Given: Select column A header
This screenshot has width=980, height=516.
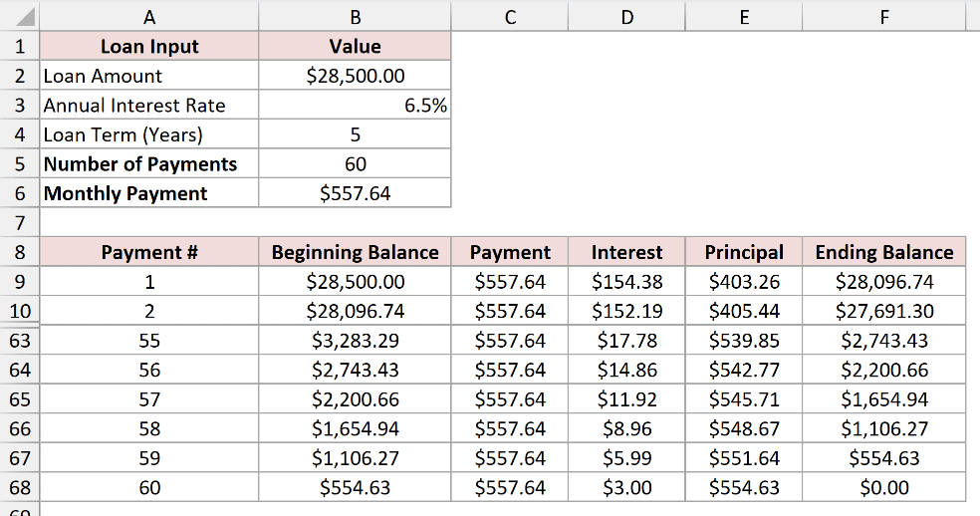Looking at the screenshot, I should tap(149, 17).
